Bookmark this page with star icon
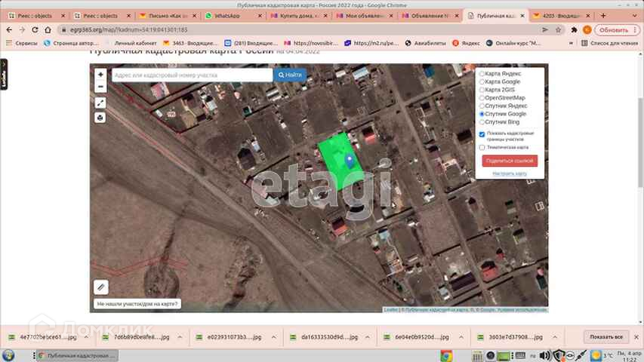Image resolution: width=644 pixels, height=362 pixels. [x=558, y=29]
